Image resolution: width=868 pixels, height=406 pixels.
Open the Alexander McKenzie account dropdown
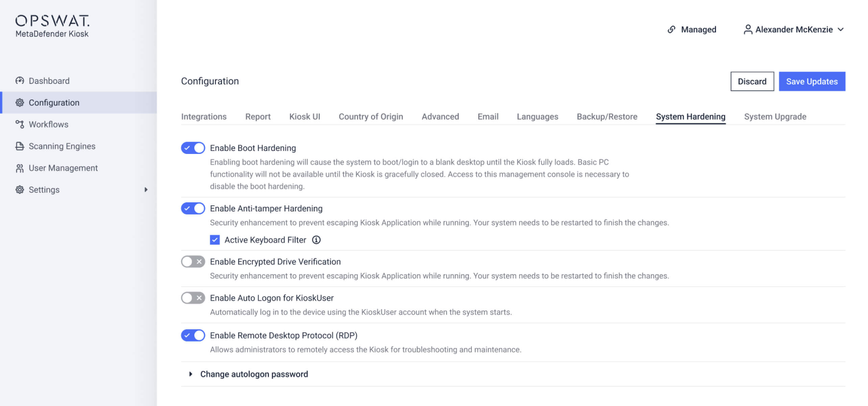click(841, 29)
